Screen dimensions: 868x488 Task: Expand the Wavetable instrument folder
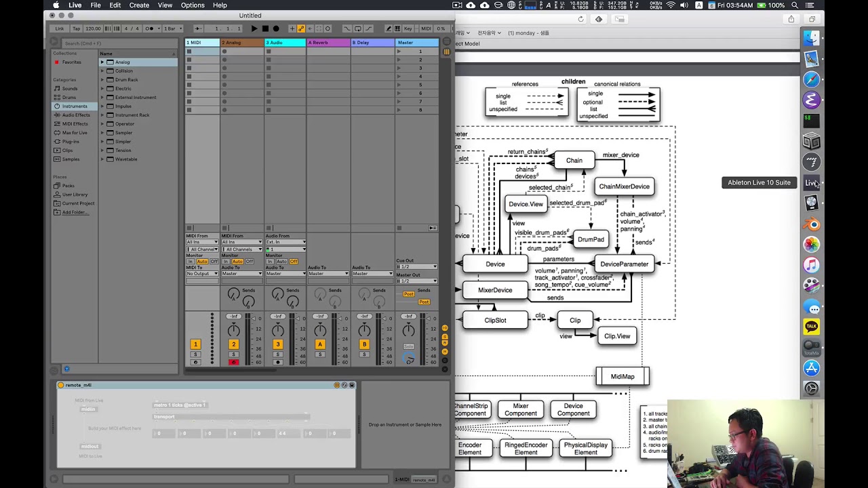pyautogui.click(x=102, y=159)
